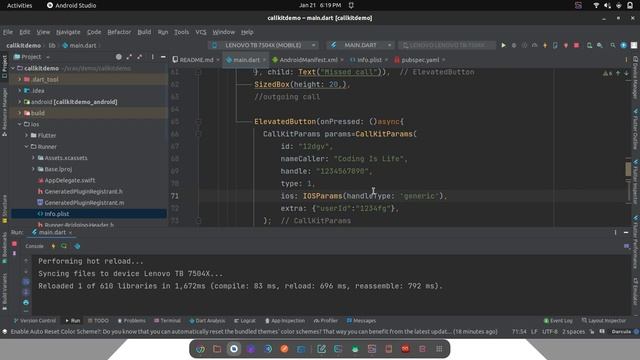The width and height of the screenshot is (640, 360).
Task: Click the red Stop button in the top toolbar
Action: 576,45
